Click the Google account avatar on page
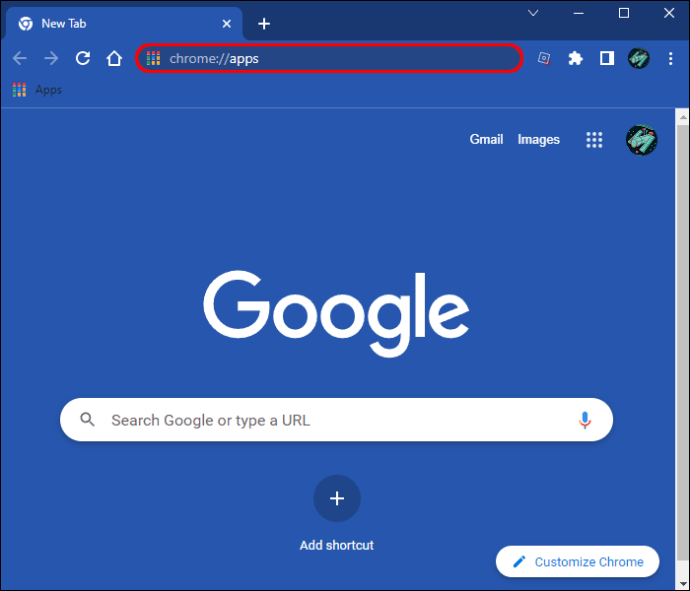Viewport: 690px width, 591px height. coord(641,140)
